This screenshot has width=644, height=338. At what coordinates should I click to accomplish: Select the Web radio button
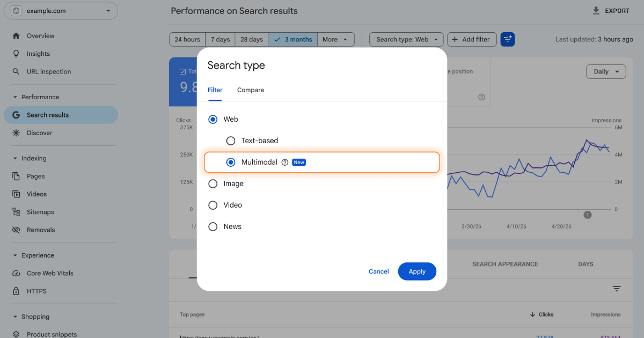click(x=213, y=119)
